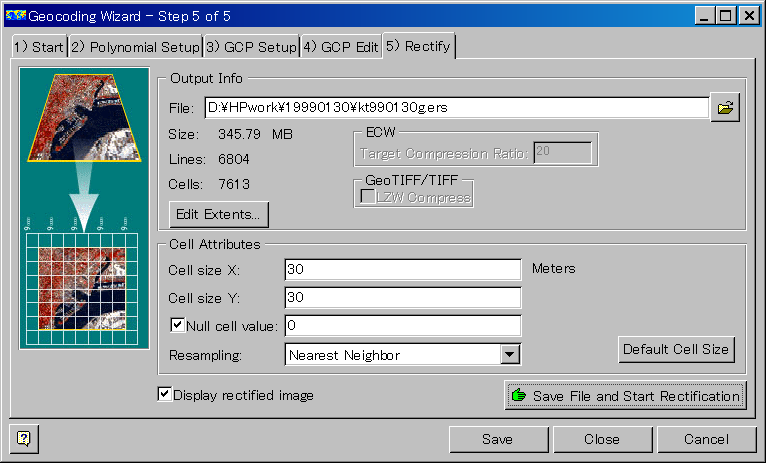766x463 pixels.
Task: Toggle the Null cell value checkbox
Action: click(x=178, y=325)
